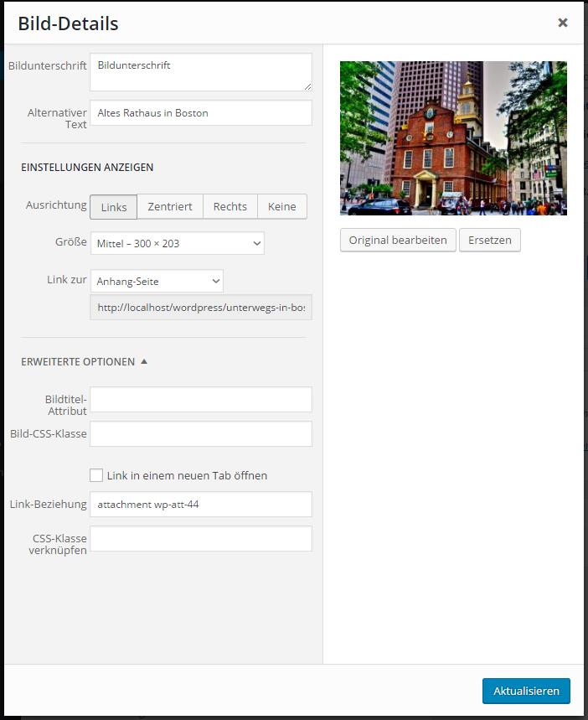This screenshot has height=720, width=588.
Task: Open the Größe dropdown
Action: click(x=177, y=244)
